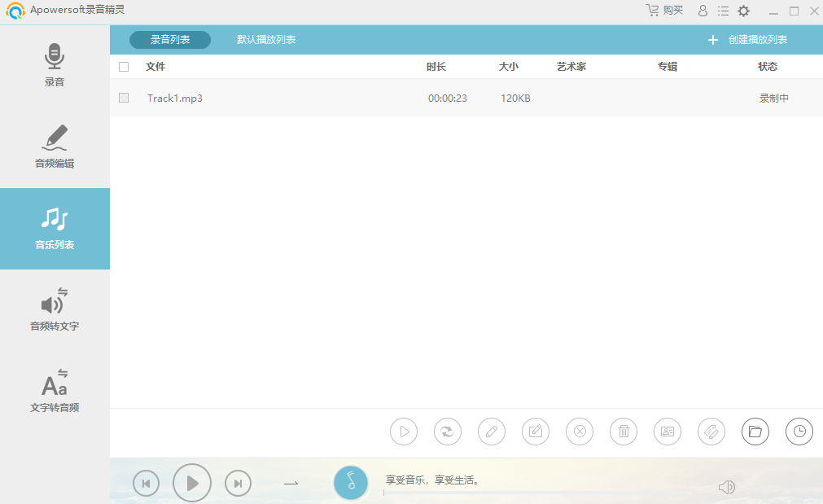Click the ID3 tag card icon

pyautogui.click(x=668, y=432)
